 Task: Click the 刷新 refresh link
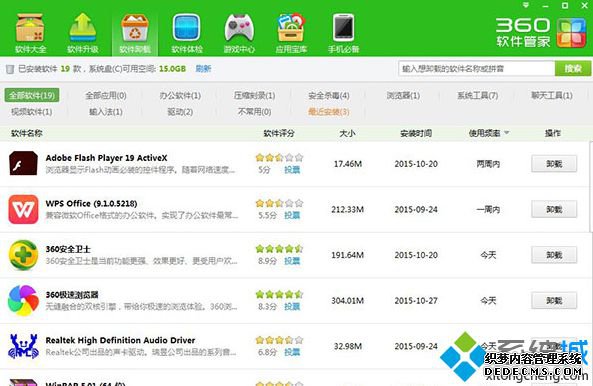[203, 69]
